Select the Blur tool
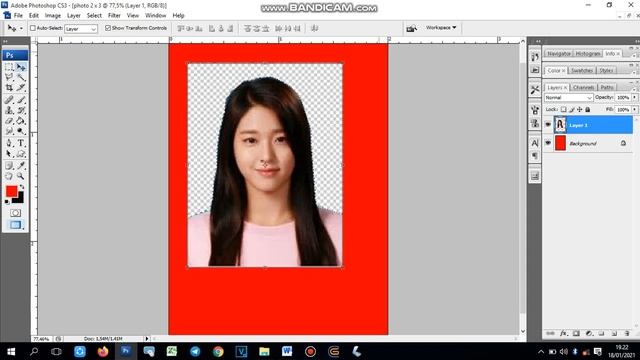This screenshot has width=640, height=360. tap(9, 131)
